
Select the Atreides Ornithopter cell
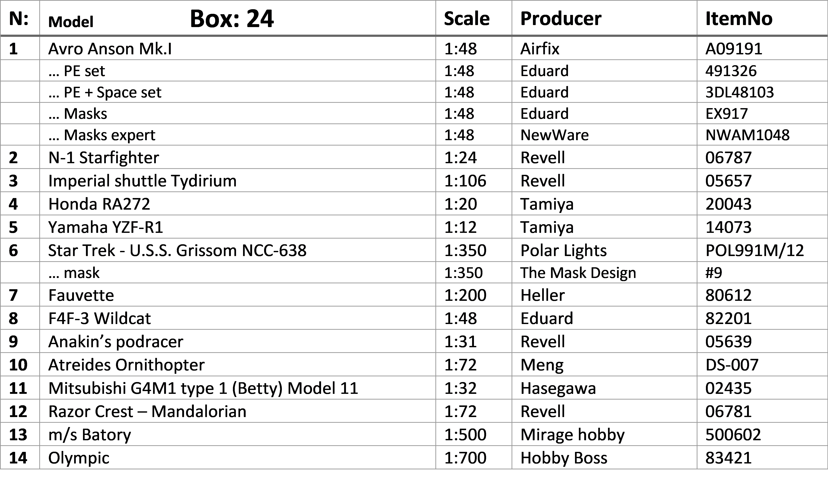point(238,364)
